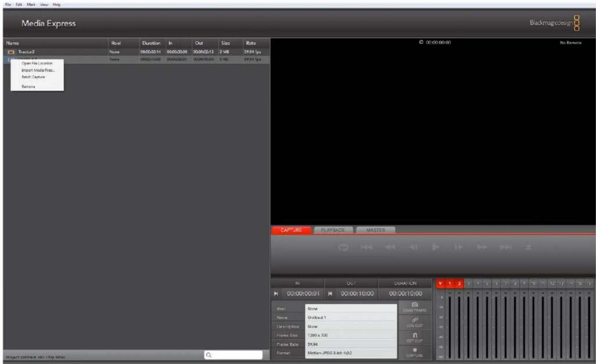Jump to clip end transport icon
Image resolution: width=596 pixels, height=364 pixels.
tap(505, 247)
